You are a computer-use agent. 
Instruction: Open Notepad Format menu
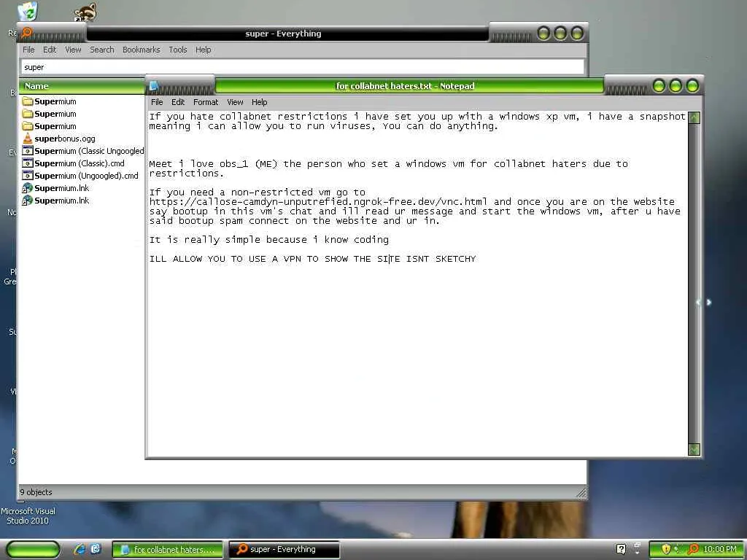click(x=206, y=102)
